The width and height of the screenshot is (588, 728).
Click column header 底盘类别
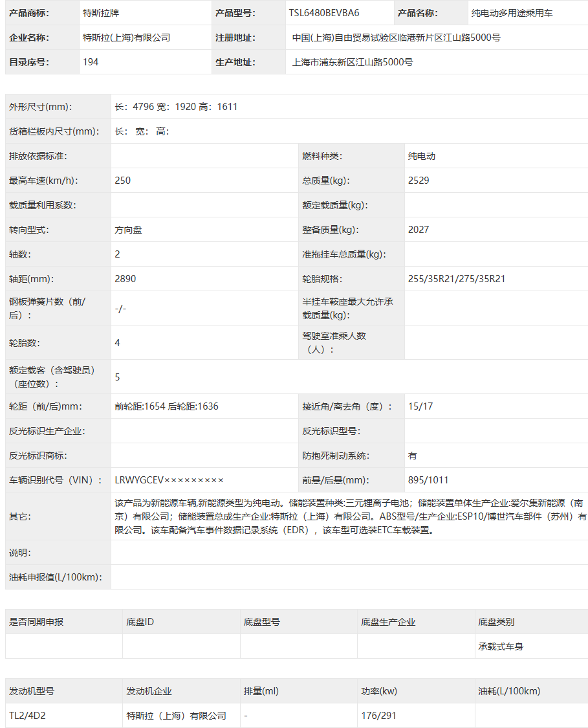coord(496,622)
